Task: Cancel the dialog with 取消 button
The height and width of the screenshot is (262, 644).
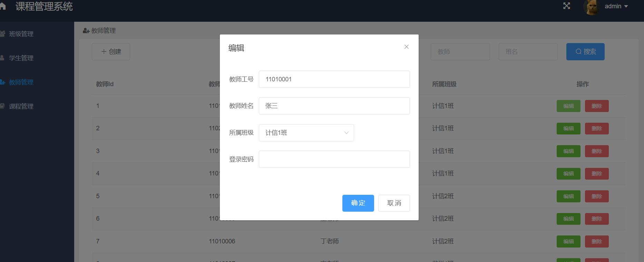Action: coord(394,203)
